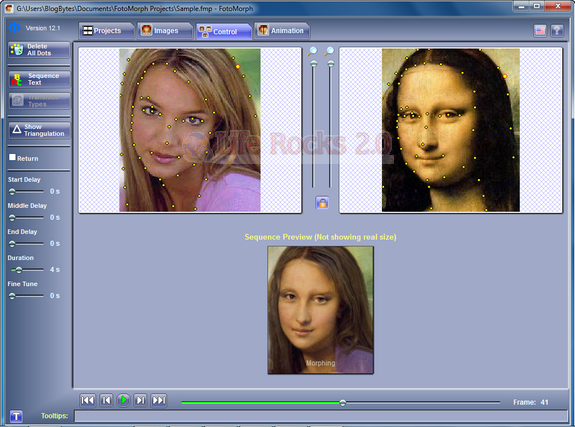The image size is (575, 427).
Task: Adjust the Start Delay slider
Action: click(x=27, y=191)
